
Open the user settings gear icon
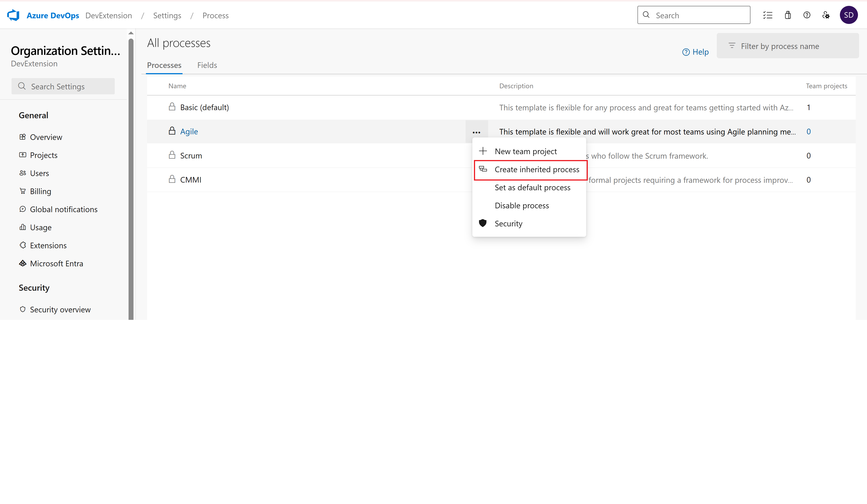click(826, 15)
